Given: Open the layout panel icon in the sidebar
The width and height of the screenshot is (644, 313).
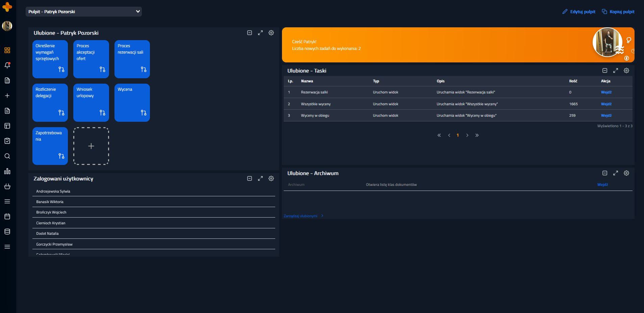Looking at the screenshot, I should pyautogui.click(x=7, y=126).
